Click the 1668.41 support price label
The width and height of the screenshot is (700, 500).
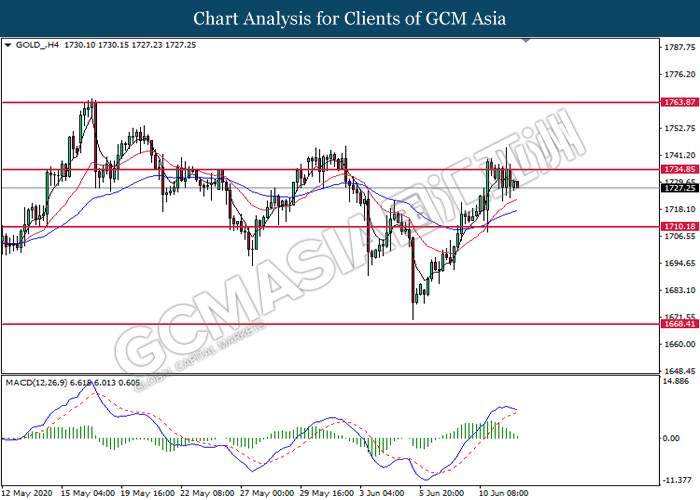pyautogui.click(x=679, y=324)
